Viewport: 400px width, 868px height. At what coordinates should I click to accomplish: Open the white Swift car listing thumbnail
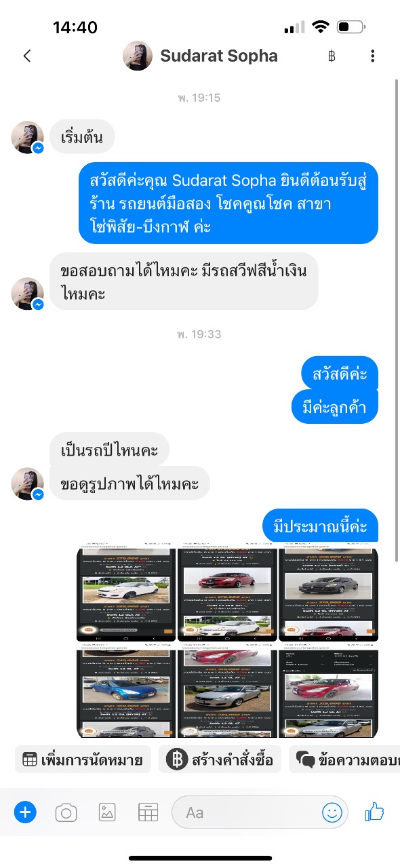click(x=126, y=595)
